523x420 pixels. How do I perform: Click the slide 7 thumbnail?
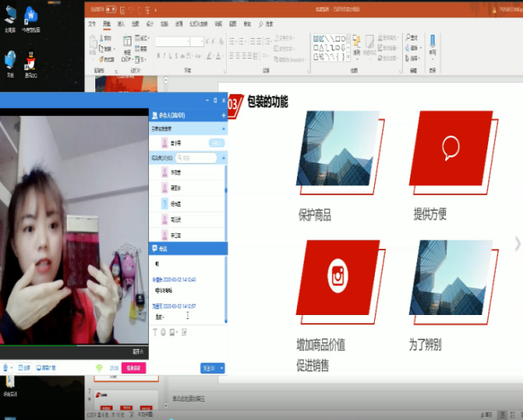pos(126,400)
